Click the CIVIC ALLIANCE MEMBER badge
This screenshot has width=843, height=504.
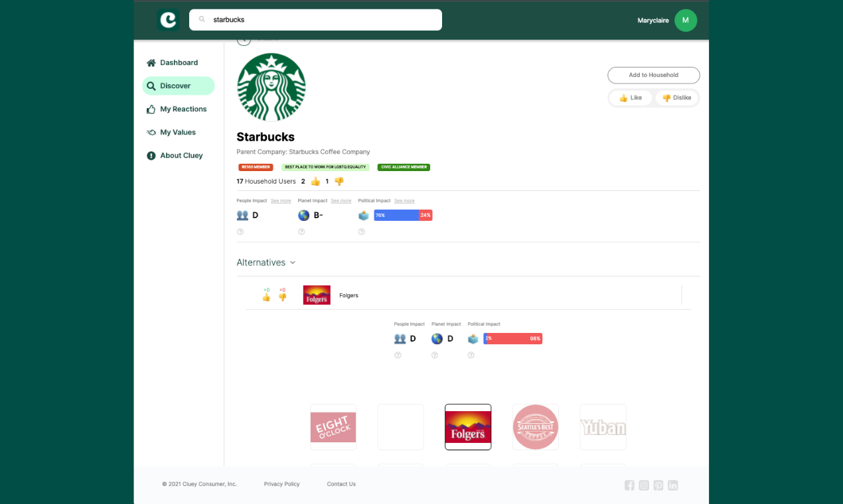tap(404, 167)
